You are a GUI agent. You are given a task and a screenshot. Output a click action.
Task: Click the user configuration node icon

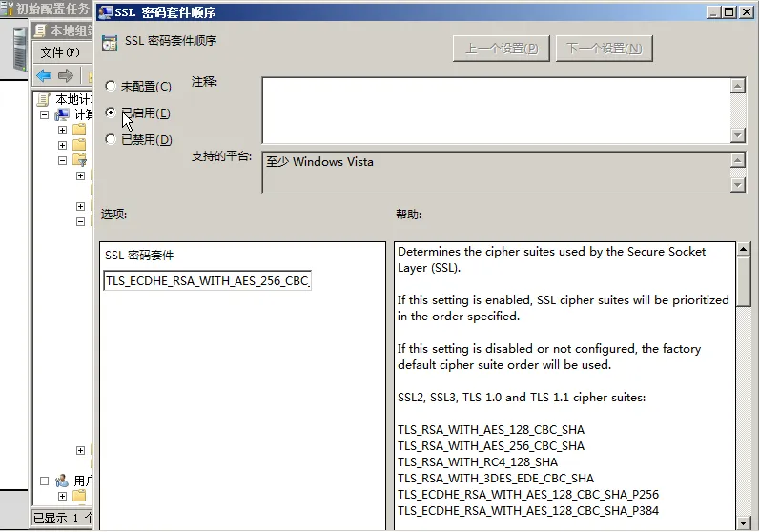(x=62, y=481)
